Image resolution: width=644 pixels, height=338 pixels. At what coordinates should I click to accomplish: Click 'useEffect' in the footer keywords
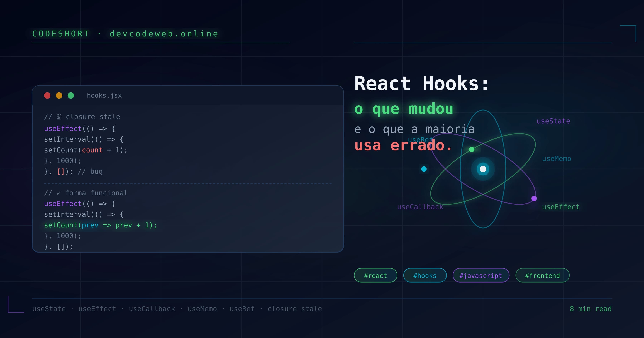pyautogui.click(x=97, y=309)
